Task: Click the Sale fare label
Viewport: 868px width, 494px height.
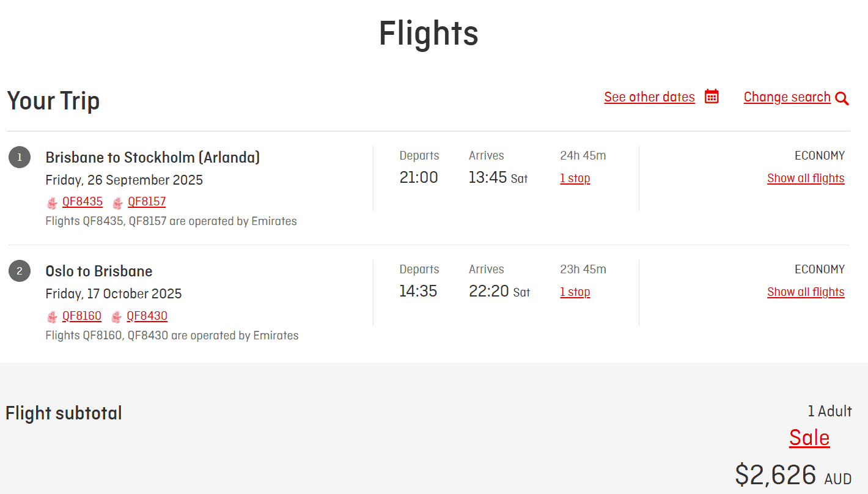Action: [x=809, y=438]
